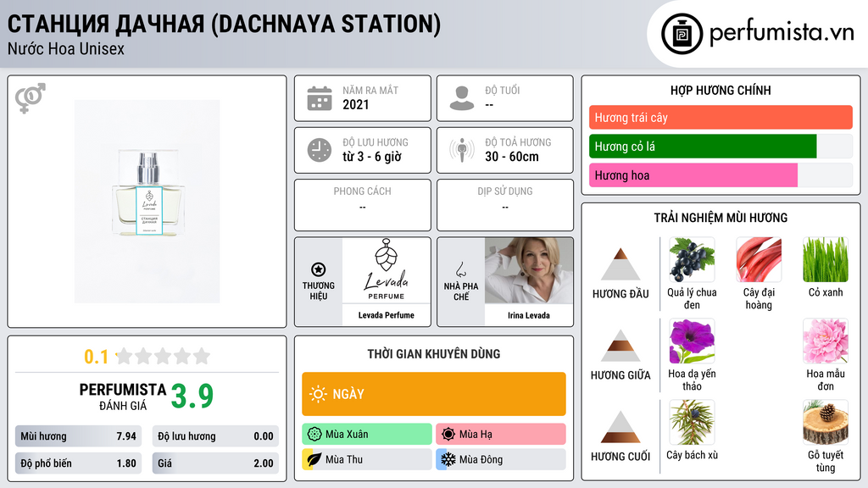Image resolution: width=868 pixels, height=488 pixels.
Task: Select the Mùa Đông season bar
Action: point(501,459)
